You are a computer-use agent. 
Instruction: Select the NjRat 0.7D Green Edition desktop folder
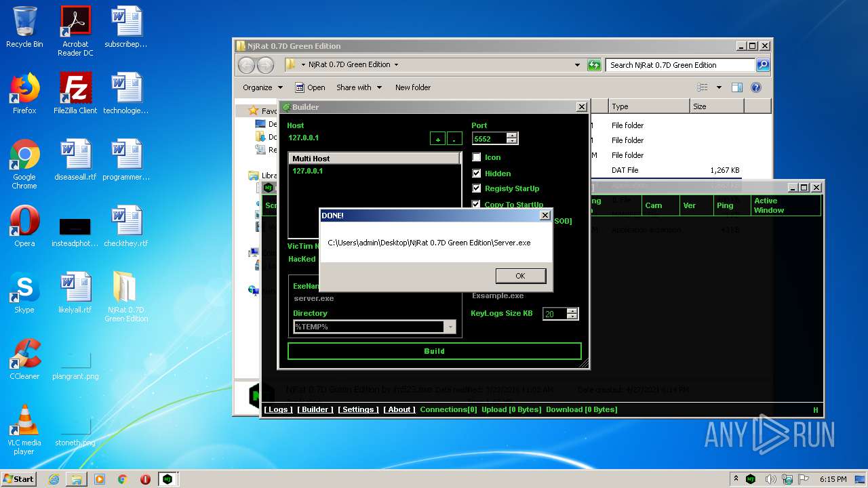126,297
